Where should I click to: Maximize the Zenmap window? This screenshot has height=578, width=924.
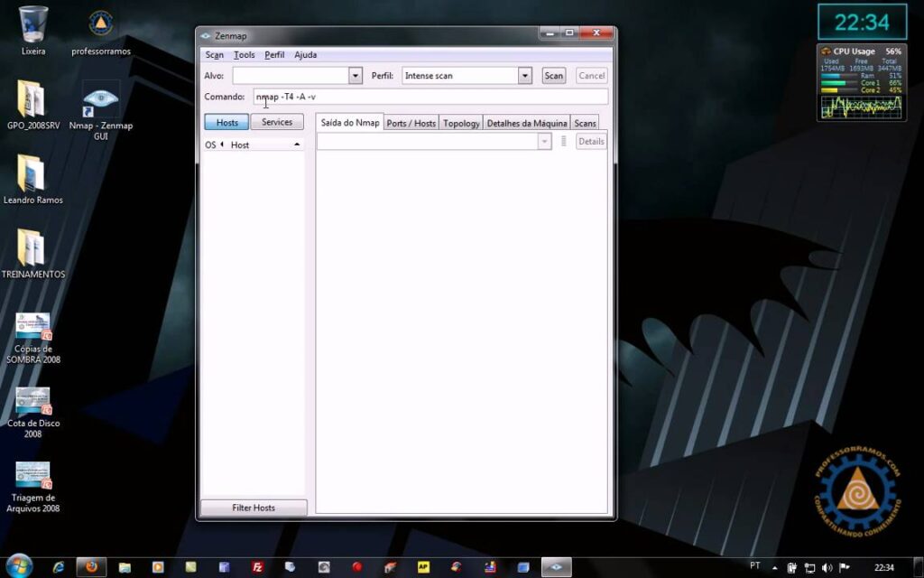[569, 33]
